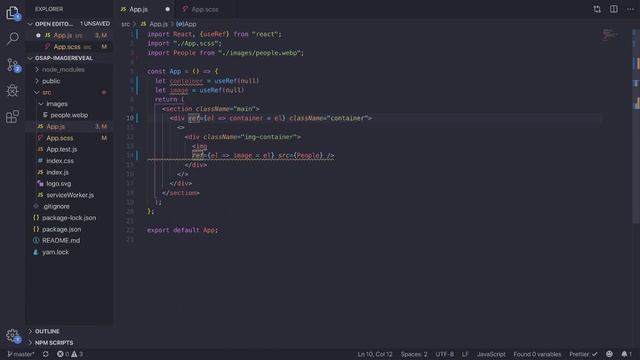Open logo.svg file
Image resolution: width=640 pixels, height=360 pixels.
pyautogui.click(x=58, y=184)
